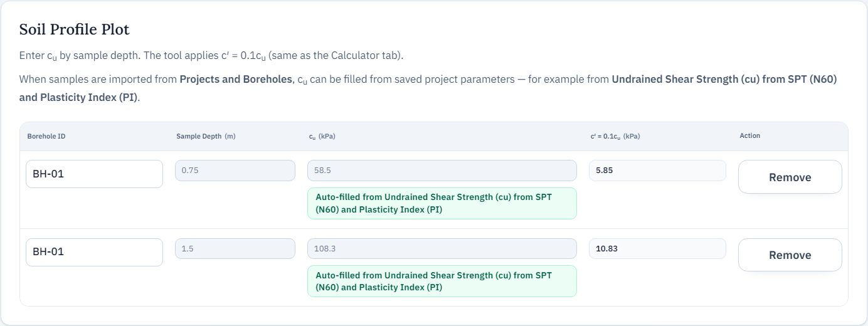This screenshot has width=868, height=326.
Task: Select the 5.85 c′ value field
Action: coord(657,171)
